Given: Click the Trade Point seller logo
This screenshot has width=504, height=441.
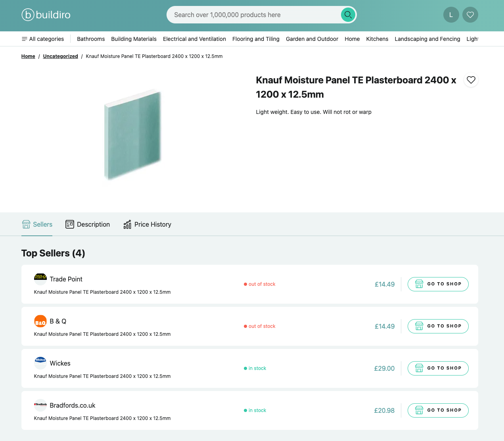Looking at the screenshot, I should [x=40, y=279].
